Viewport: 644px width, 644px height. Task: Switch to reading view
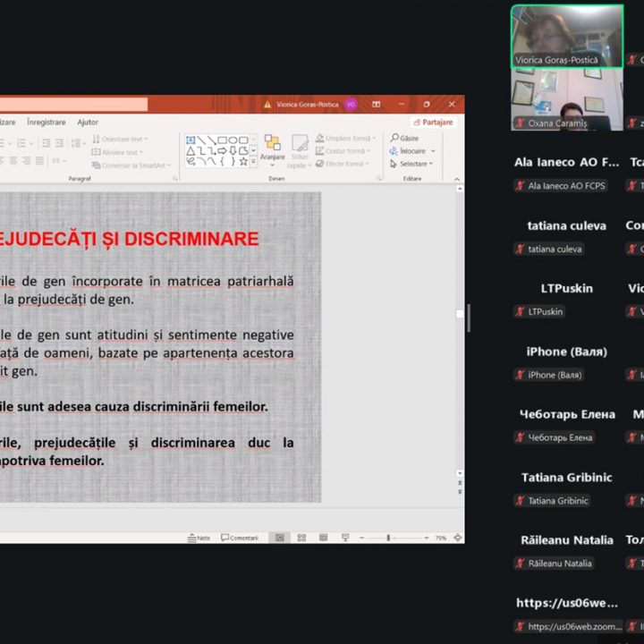point(323,538)
